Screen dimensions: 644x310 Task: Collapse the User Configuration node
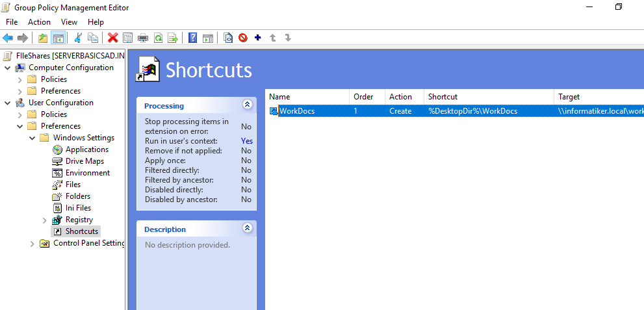tap(7, 103)
